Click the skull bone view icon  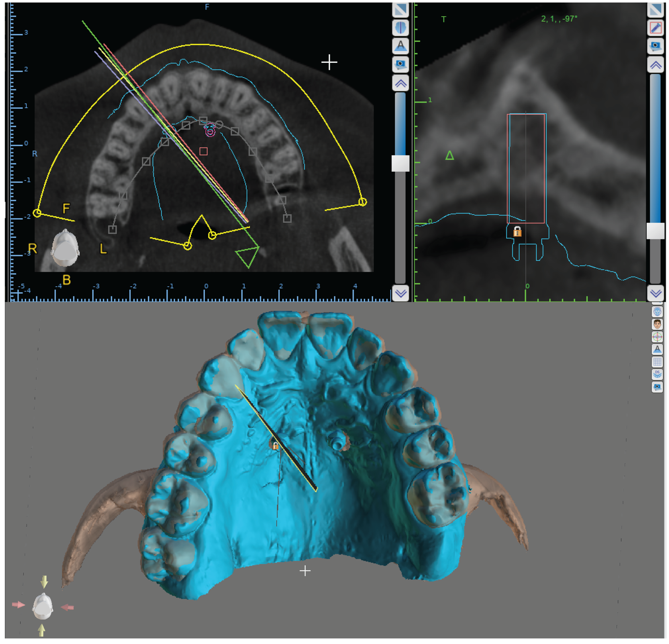pyautogui.click(x=657, y=311)
